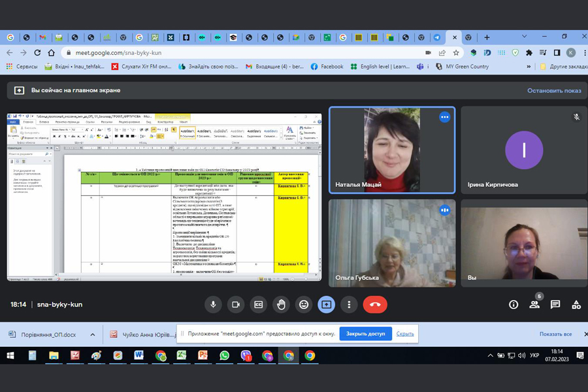Click 'Остановить показ' to stop presenting

(554, 91)
